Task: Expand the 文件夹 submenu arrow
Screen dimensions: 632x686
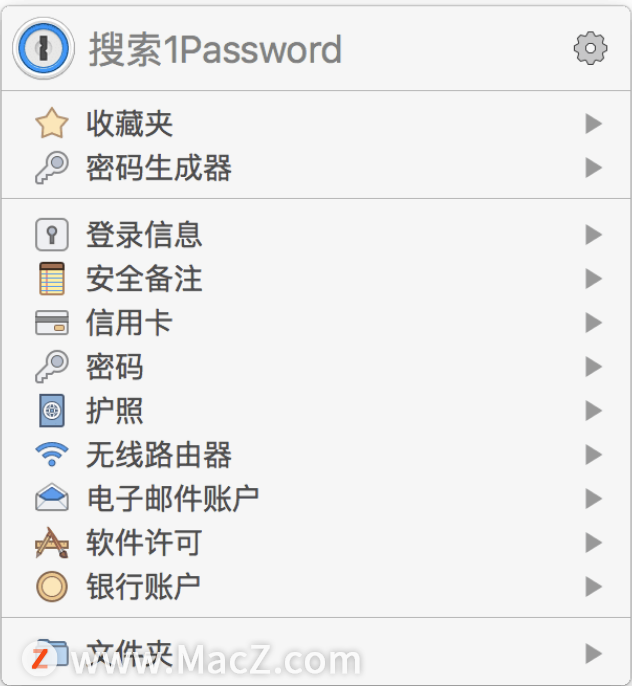Action: pos(594,654)
